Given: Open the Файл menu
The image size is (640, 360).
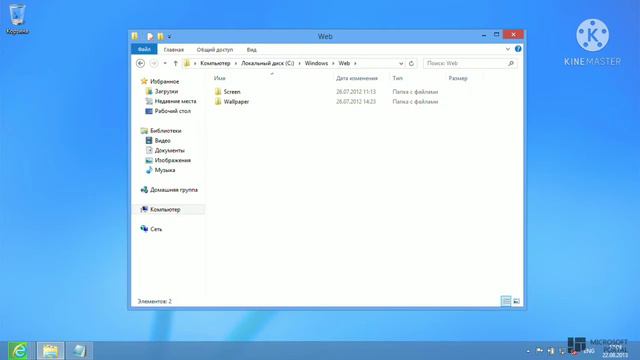Looking at the screenshot, I should [x=144, y=49].
